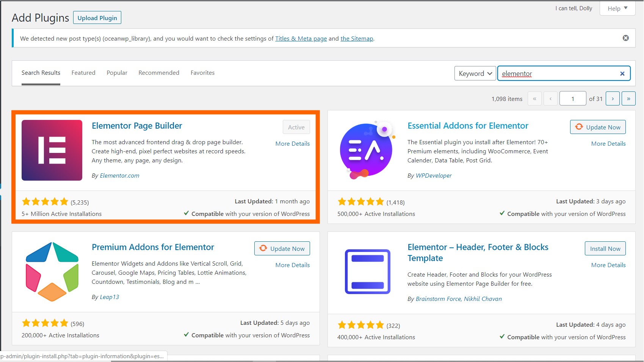Click the Elementor Page Builder plugin logo

(x=52, y=150)
